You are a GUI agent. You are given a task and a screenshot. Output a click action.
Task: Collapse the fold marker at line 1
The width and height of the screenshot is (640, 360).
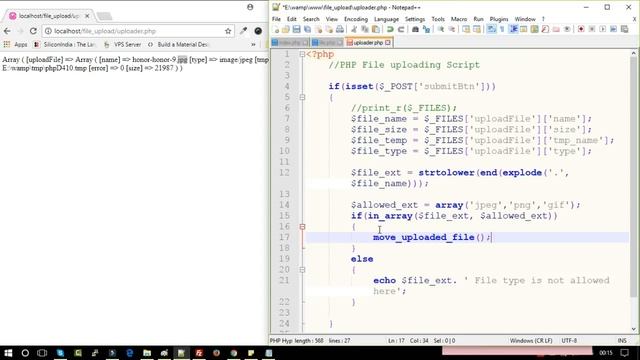pos(302,54)
